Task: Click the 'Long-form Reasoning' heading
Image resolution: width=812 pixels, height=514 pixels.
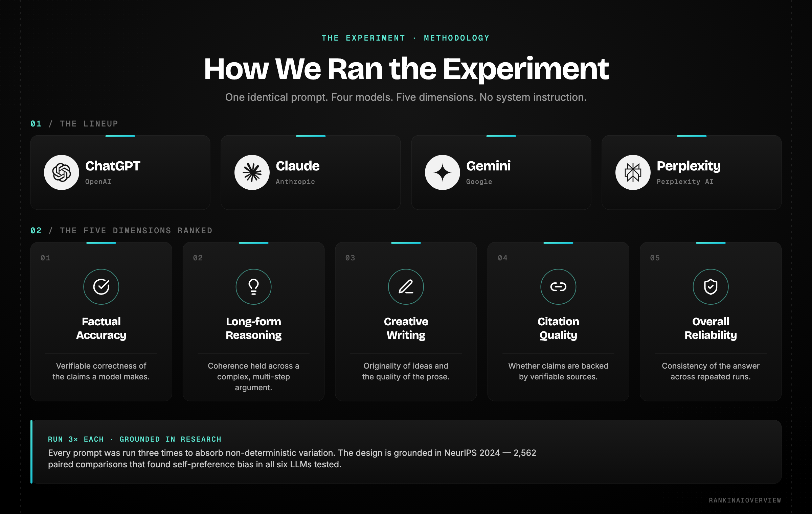Action: tap(253, 328)
